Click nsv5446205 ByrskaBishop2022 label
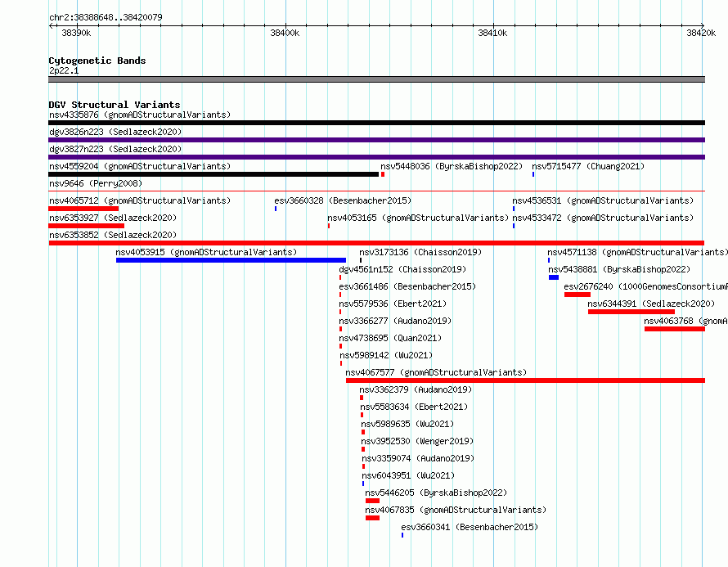The image size is (728, 567). (x=436, y=493)
